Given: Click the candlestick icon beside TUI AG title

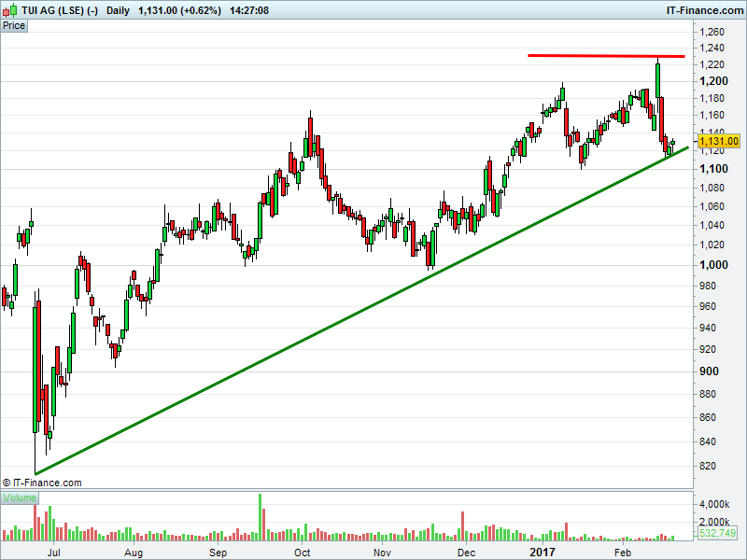Looking at the screenshot, I should [10, 10].
